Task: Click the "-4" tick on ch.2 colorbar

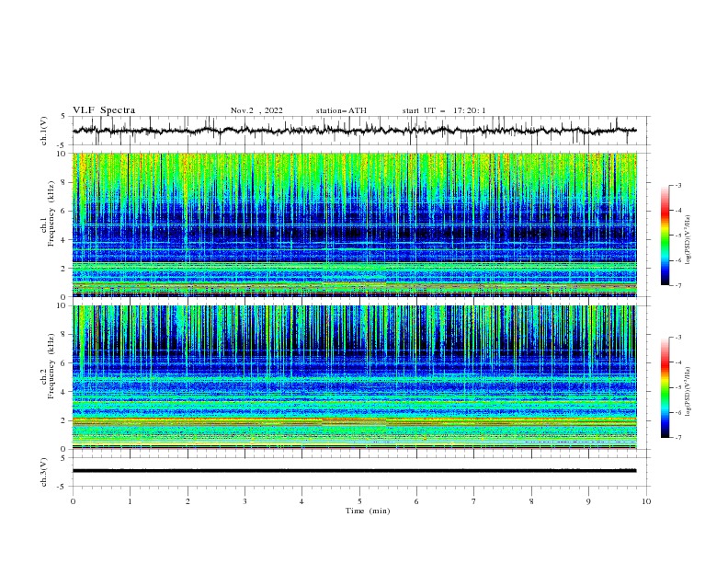Action: tap(677, 362)
